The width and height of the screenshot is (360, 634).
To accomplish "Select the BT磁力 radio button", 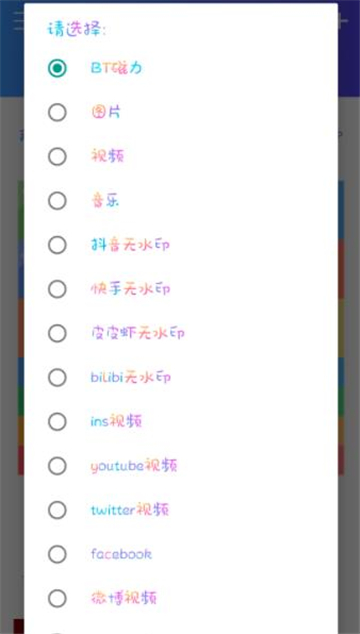I will point(57,68).
